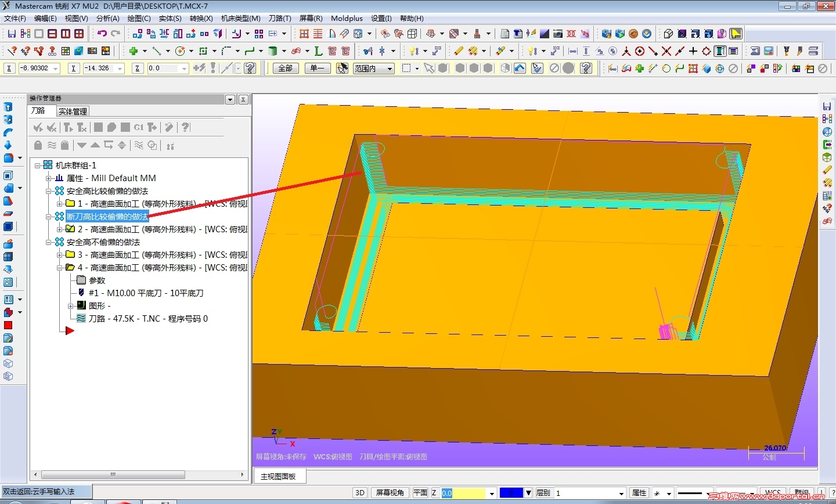This screenshot has width=836, height=504.
Task: Select all operations in the toolpath manager
Action: click(38, 127)
